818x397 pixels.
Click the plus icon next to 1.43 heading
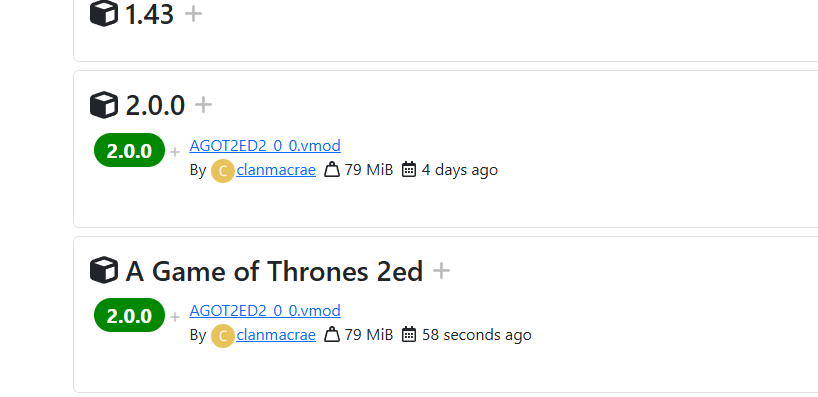pos(193,14)
